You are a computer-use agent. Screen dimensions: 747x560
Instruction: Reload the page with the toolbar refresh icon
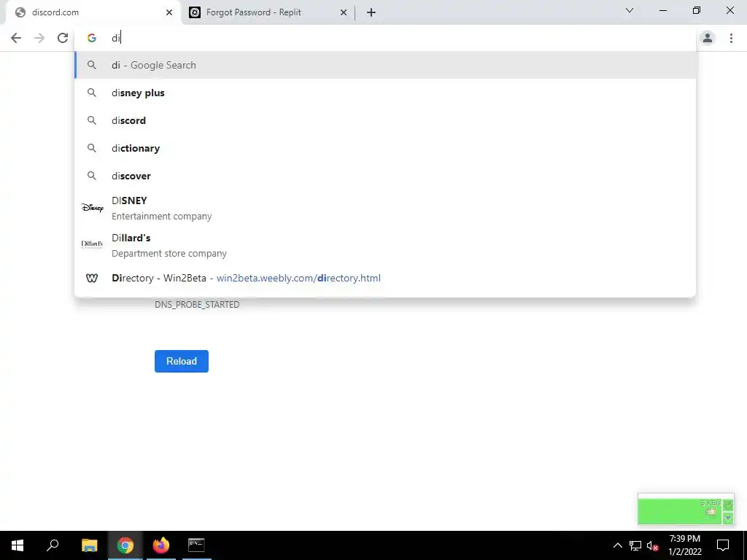(x=63, y=38)
